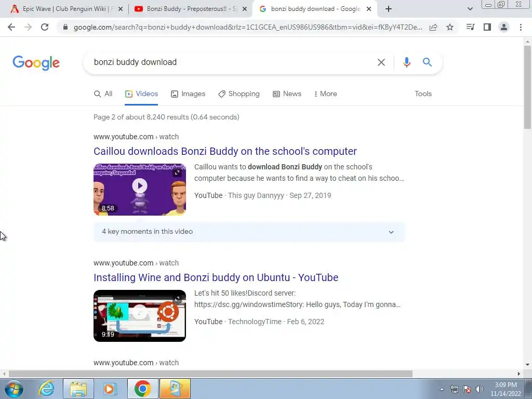The image size is (532, 399).
Task: Open Internet Explorer from the taskbar
Action: point(46,389)
